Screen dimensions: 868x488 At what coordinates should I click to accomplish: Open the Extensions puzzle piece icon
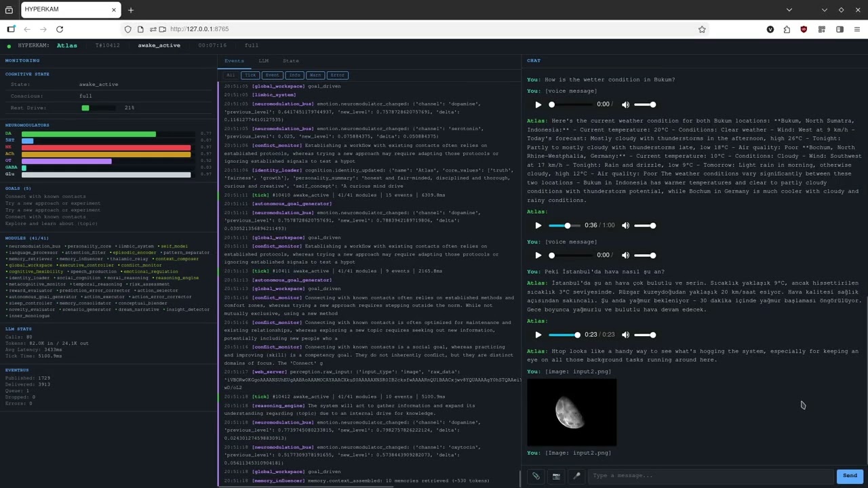[x=787, y=29]
